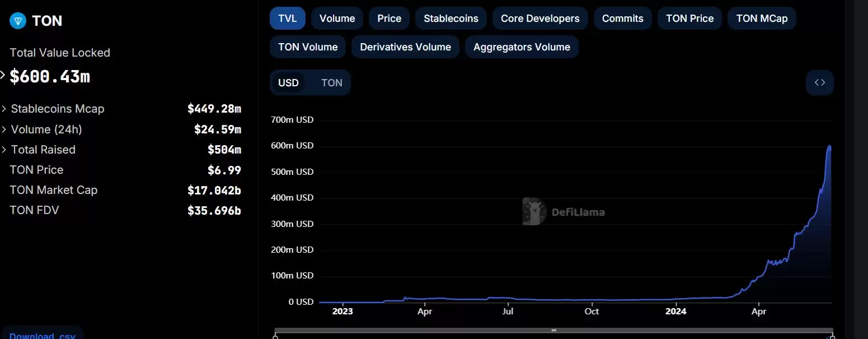Toggle the TON Price metric
Image resolution: width=868 pixels, height=339 pixels.
(689, 18)
